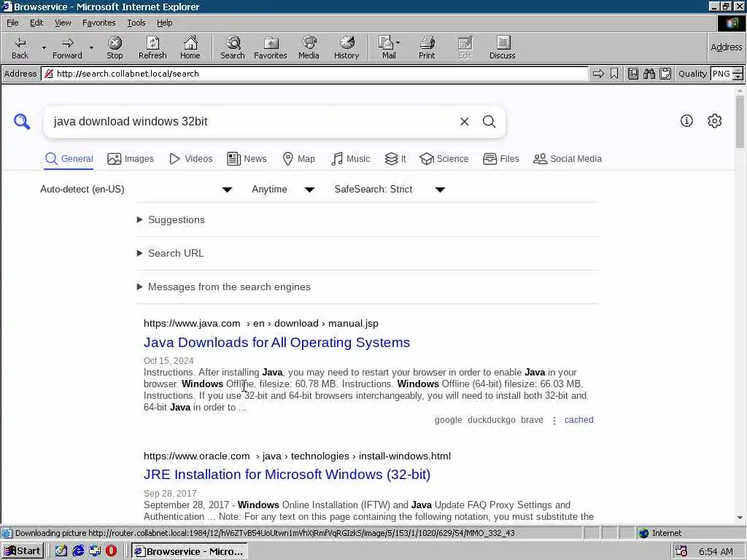Open the File menu

click(x=12, y=23)
